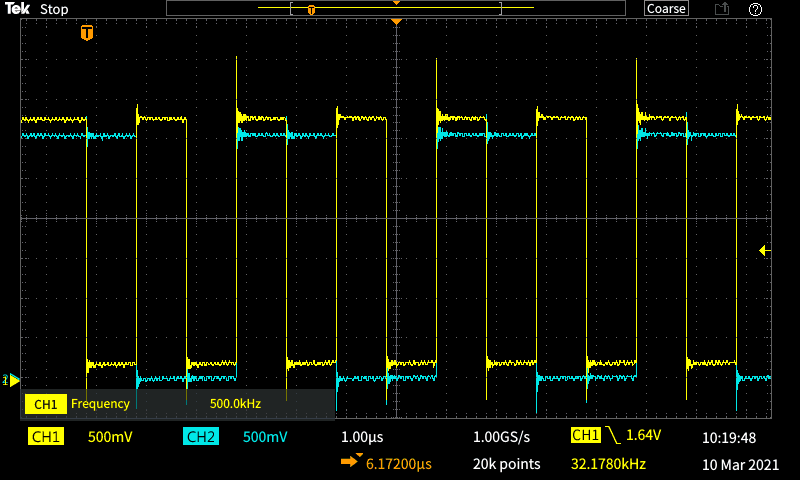Click the orange trigger position T marker
Screen dimensions: 800x480
click(87, 33)
